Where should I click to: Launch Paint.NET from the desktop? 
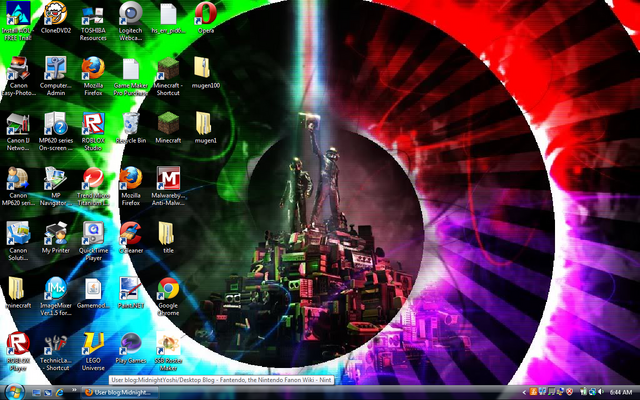(x=131, y=293)
